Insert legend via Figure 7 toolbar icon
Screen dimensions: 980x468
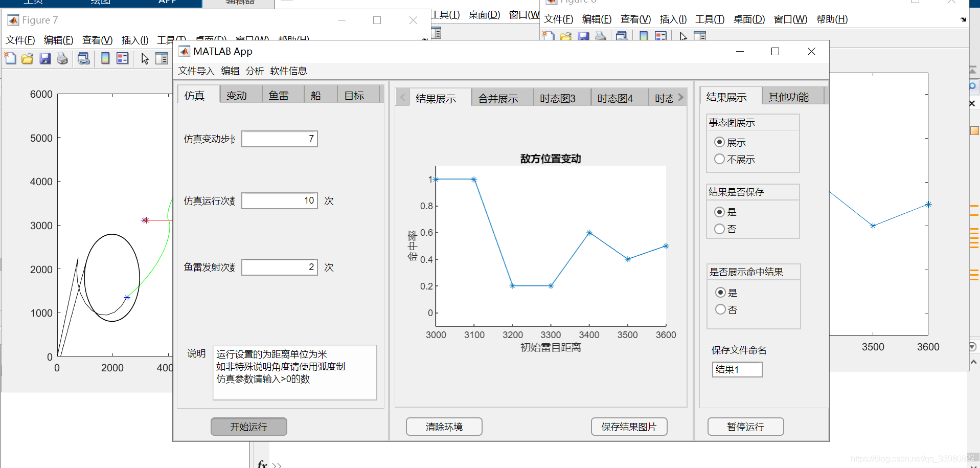[x=123, y=58]
